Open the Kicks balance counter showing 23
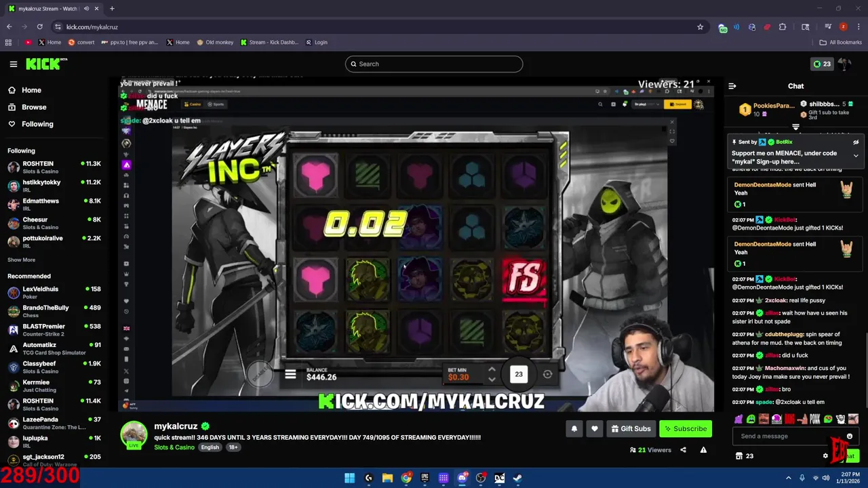868x488 pixels. (822, 64)
